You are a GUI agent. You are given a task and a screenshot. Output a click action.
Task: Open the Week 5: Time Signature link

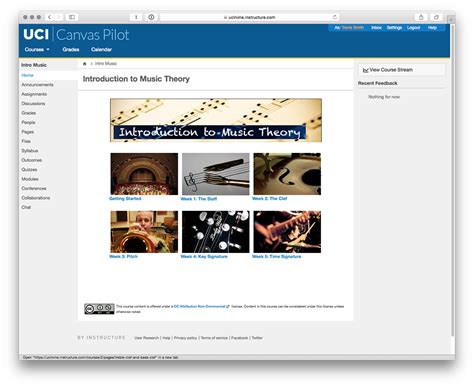277,256
